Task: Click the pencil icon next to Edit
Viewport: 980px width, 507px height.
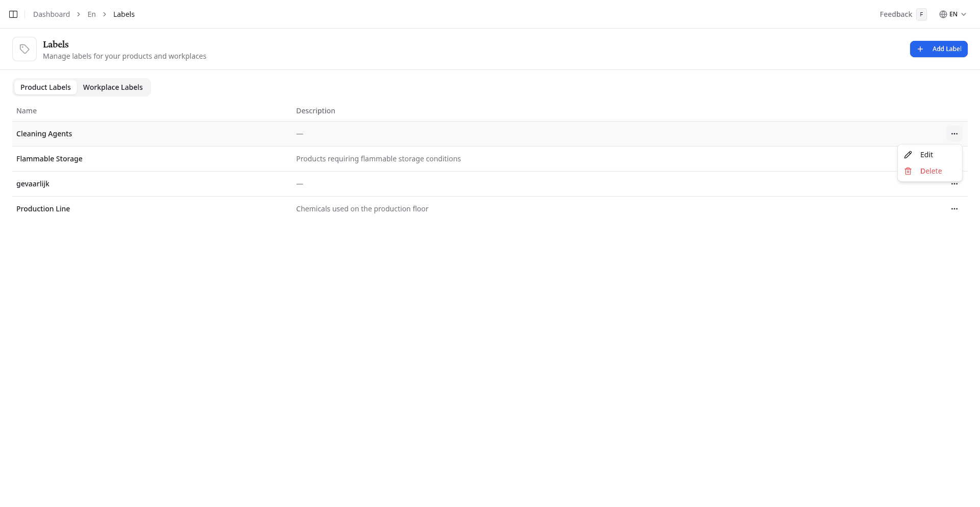Action: pos(908,154)
